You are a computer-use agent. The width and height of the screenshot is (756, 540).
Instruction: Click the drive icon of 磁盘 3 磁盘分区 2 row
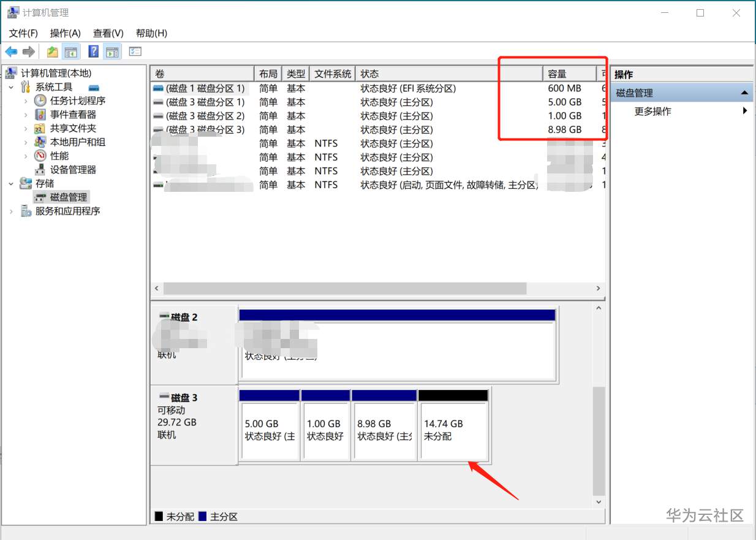point(158,116)
